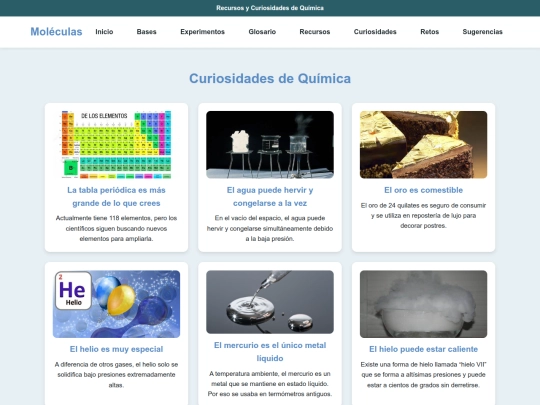This screenshot has height=405, width=540.
Task: Click title 'El agua puede hervir y congelarse'
Action: point(270,197)
